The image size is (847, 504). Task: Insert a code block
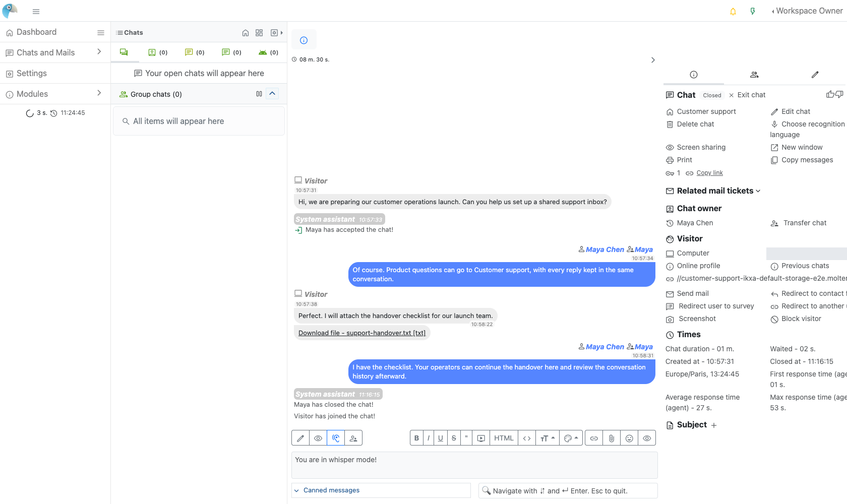(527, 438)
